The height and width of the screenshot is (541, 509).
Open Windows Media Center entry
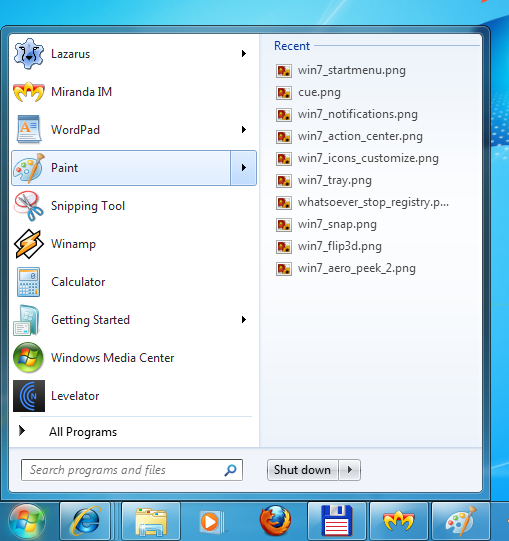click(134, 358)
